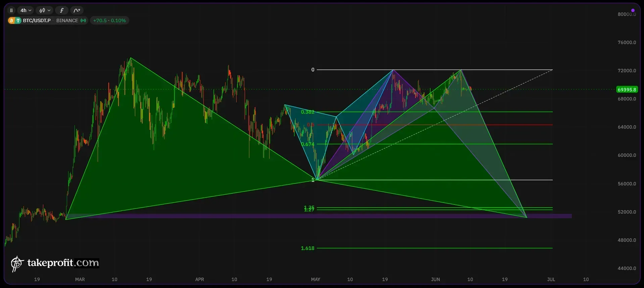Viewport: 644px width, 288px height.
Task: Open the BTC/USDT.P symbol selector
Action: [37, 20]
